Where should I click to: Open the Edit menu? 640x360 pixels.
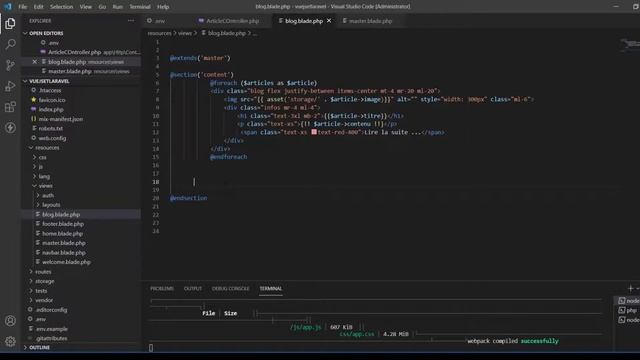(38, 7)
